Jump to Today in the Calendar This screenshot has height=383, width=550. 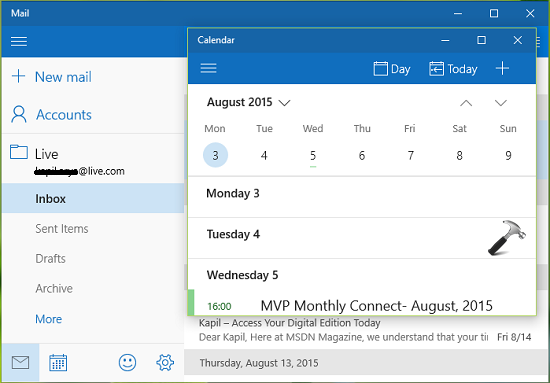[x=453, y=69]
